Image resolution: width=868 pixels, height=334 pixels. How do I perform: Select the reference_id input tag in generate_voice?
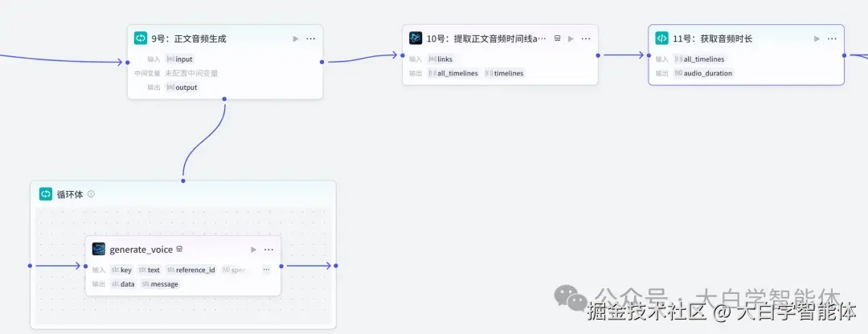pos(191,270)
